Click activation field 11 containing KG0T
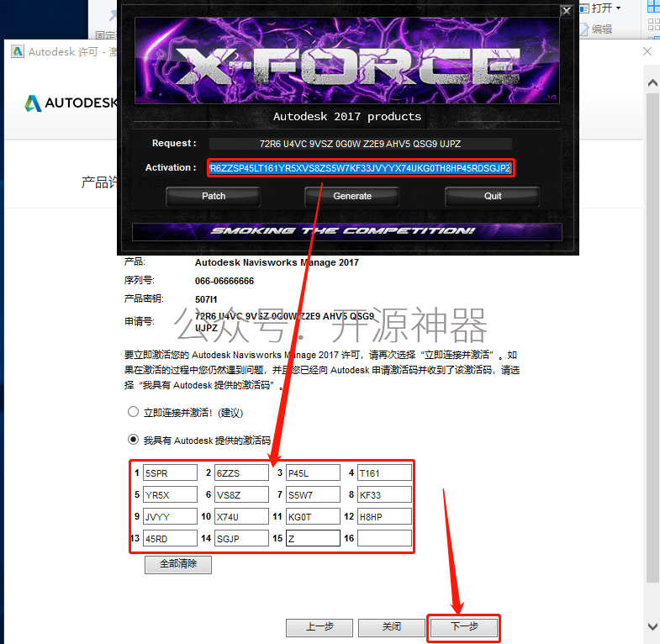Viewport: 660px width, 644px height. pyautogui.click(x=313, y=516)
